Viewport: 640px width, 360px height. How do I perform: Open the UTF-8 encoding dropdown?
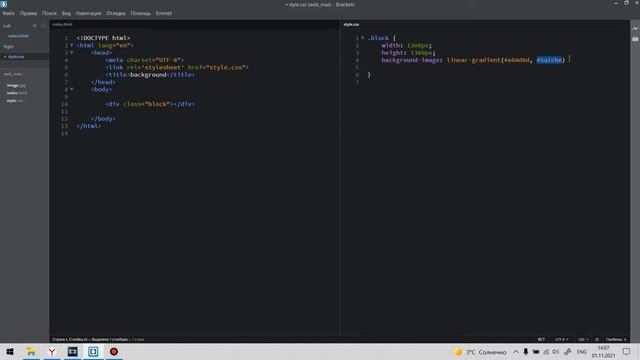[561, 340]
